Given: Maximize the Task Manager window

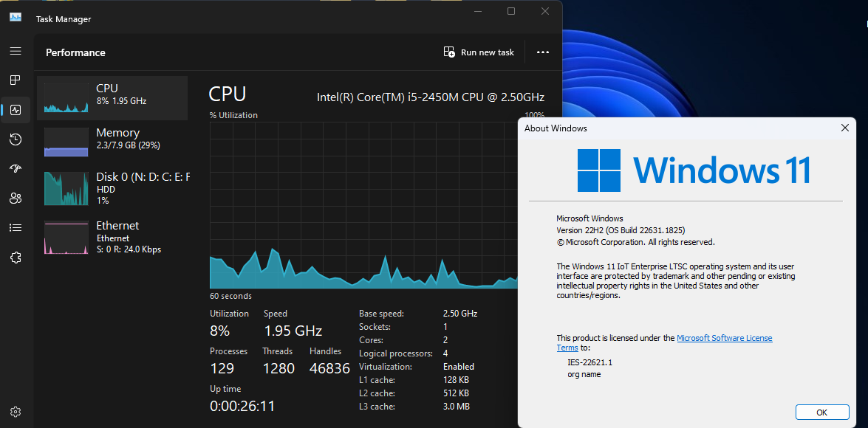Looking at the screenshot, I should (511, 11).
